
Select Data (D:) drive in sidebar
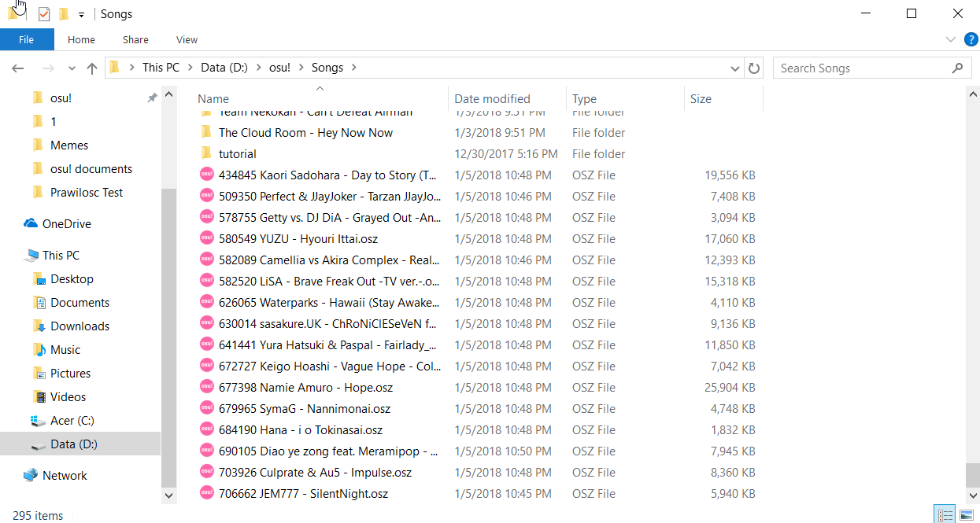(x=74, y=444)
